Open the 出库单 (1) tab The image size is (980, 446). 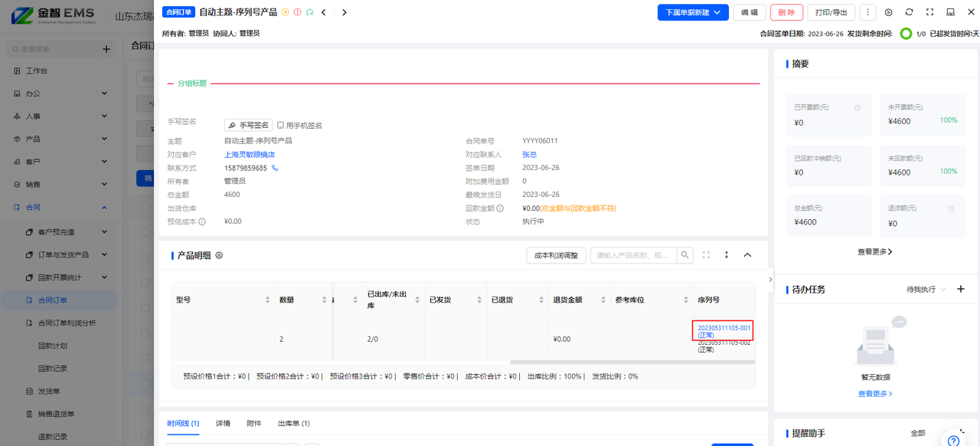pyautogui.click(x=293, y=423)
